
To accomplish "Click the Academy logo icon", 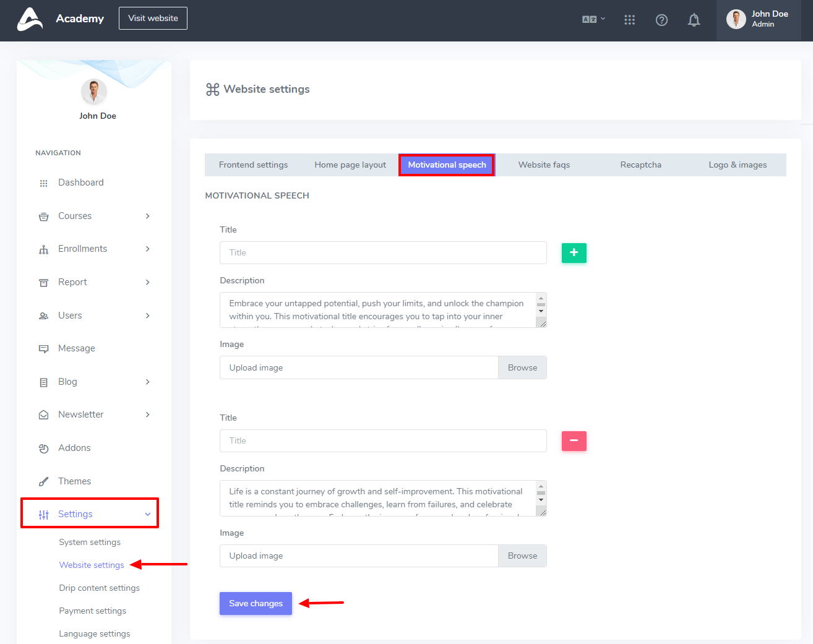I will tap(30, 19).
